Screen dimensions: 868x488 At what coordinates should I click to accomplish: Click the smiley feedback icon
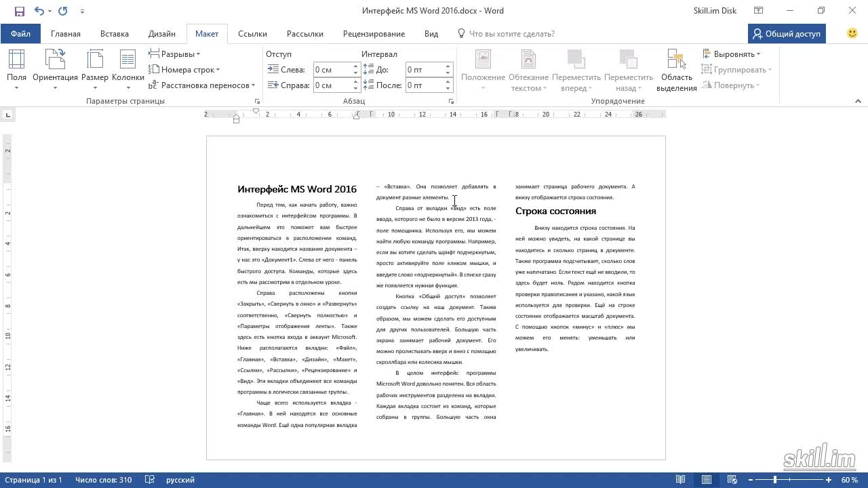coord(852,33)
